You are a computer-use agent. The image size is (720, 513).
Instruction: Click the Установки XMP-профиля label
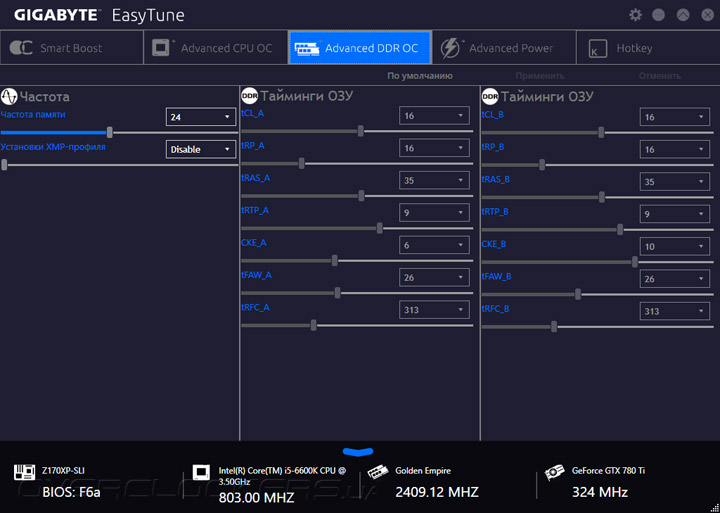[53, 147]
